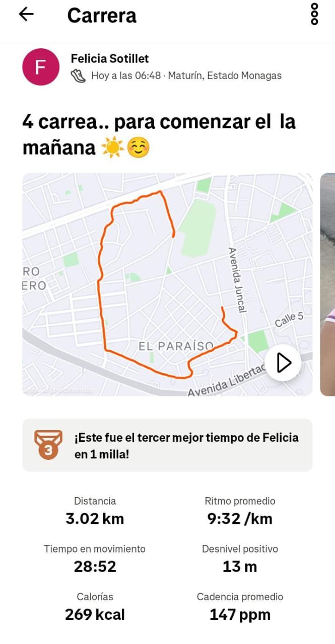This screenshot has width=335, height=644.
Task: Tap the third best 1 mile time banner
Action: pyautogui.click(x=167, y=445)
